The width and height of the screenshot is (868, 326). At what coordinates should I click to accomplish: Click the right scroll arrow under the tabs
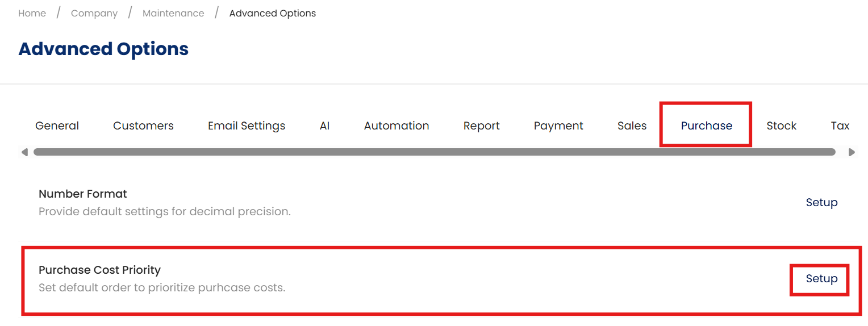[852, 152]
